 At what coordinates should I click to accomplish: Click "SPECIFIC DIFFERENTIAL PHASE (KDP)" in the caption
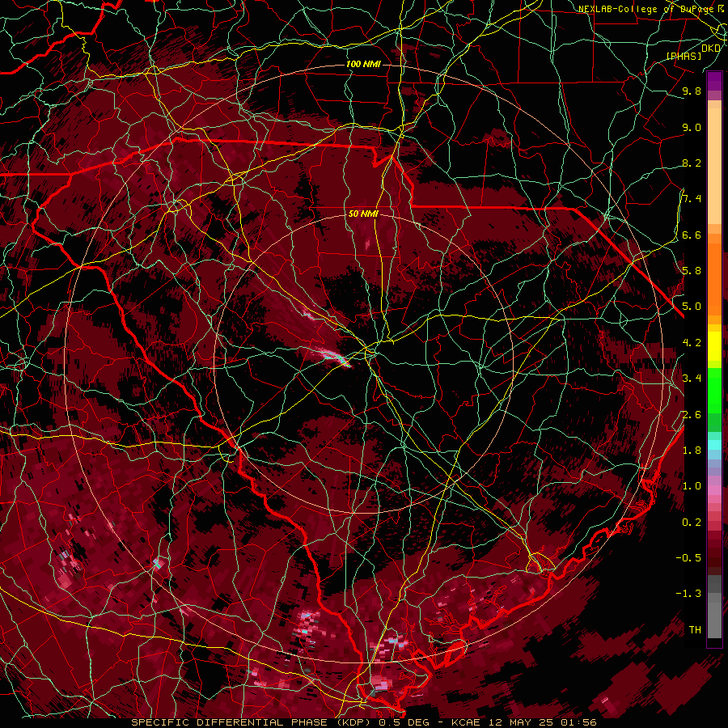point(250,722)
